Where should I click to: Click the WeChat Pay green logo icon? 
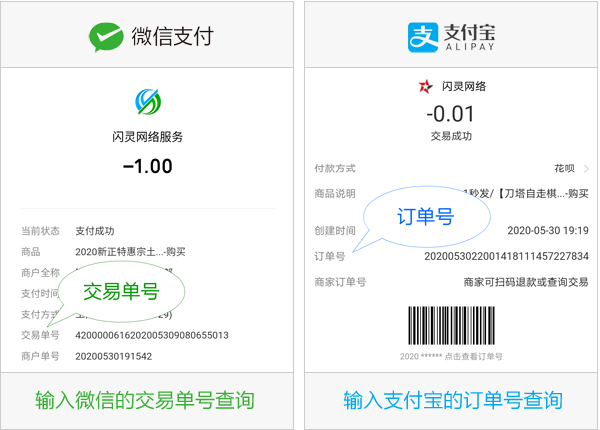tap(106, 37)
